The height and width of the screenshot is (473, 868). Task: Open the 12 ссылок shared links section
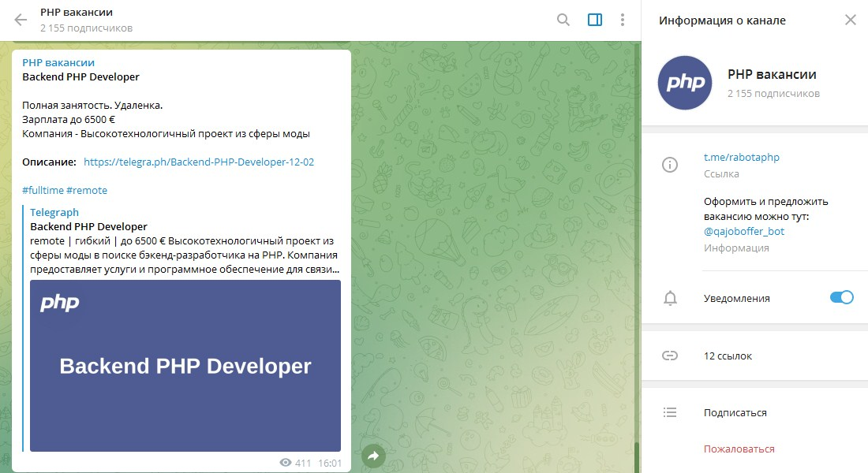click(754, 356)
